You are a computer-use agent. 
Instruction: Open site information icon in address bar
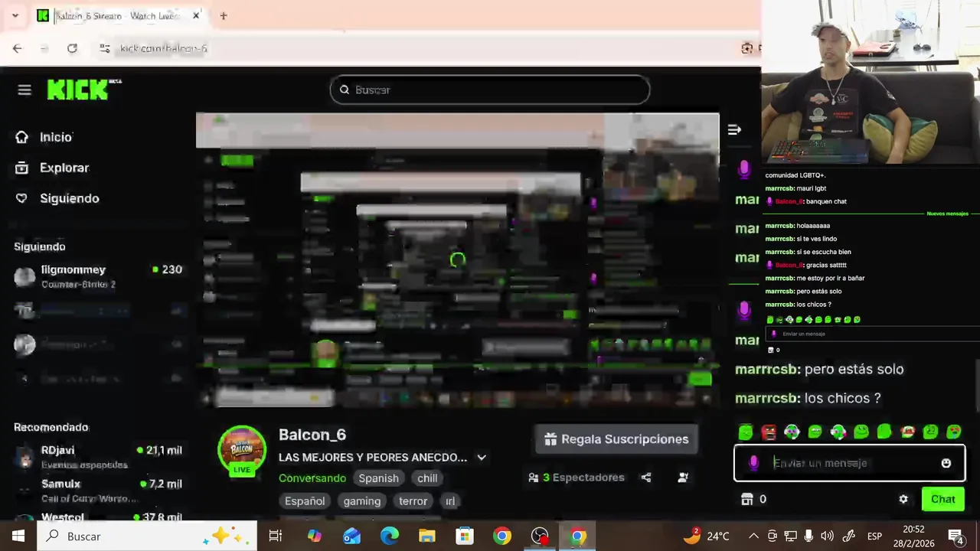[x=105, y=48]
